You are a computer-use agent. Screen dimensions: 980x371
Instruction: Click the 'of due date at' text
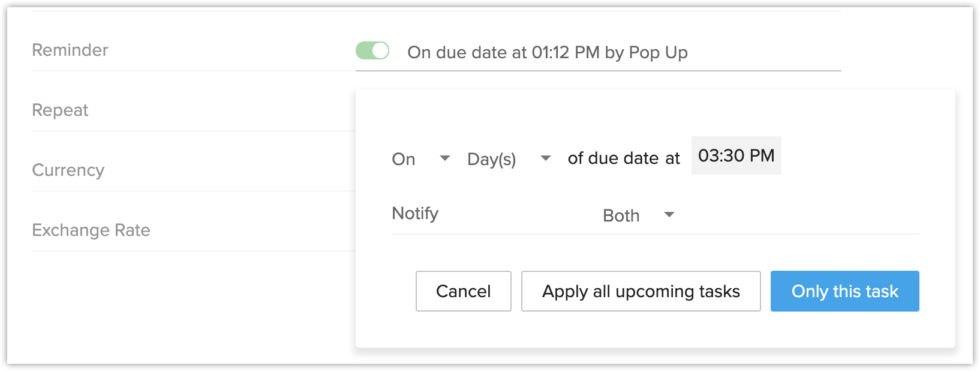623,158
